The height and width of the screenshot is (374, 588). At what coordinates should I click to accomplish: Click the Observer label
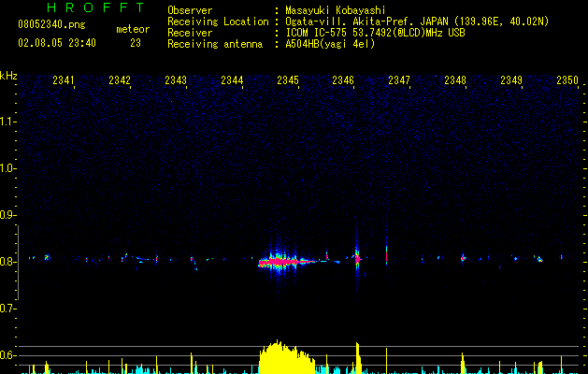click(x=190, y=10)
